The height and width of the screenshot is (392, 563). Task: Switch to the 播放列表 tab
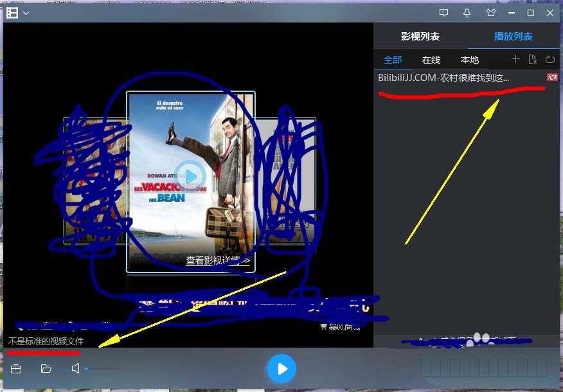(x=513, y=36)
